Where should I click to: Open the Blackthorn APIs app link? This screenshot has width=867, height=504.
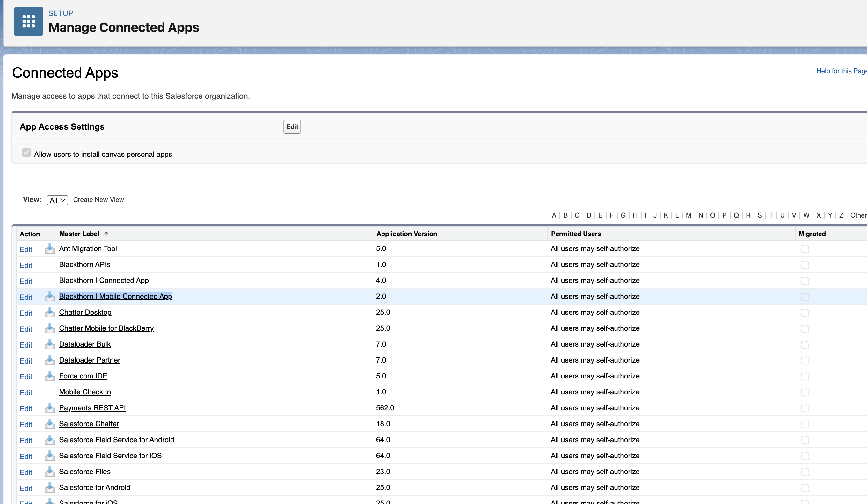click(x=85, y=264)
